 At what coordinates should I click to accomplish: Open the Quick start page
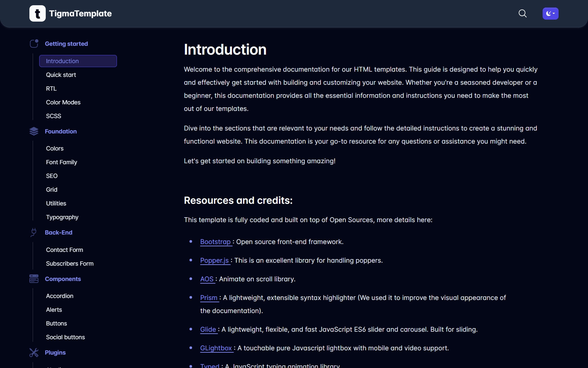point(61,75)
